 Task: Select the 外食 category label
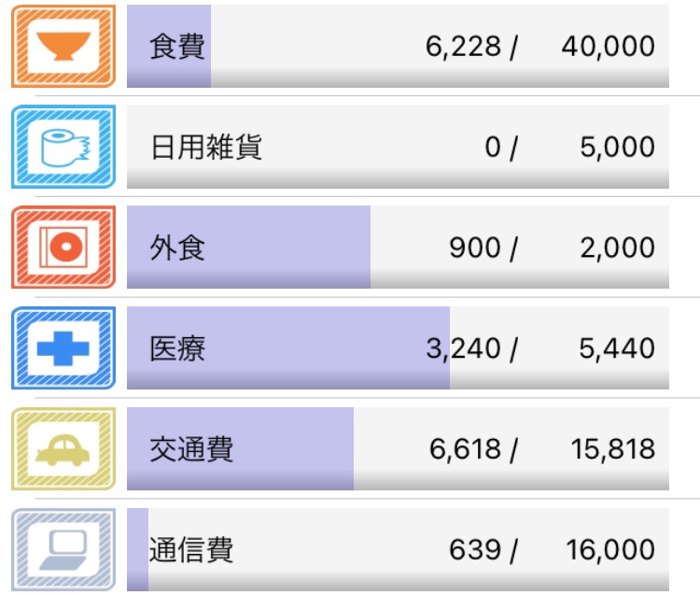[177, 248]
